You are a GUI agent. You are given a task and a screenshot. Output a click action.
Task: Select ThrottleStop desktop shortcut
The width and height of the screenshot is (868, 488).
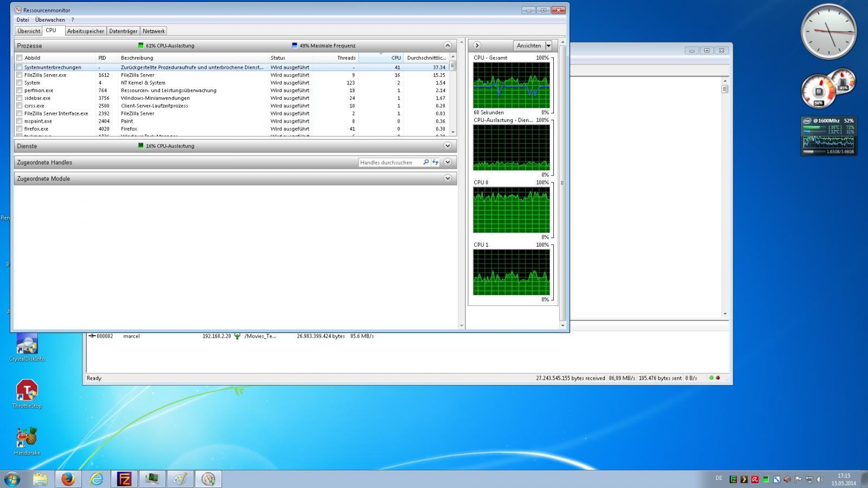coord(27,394)
